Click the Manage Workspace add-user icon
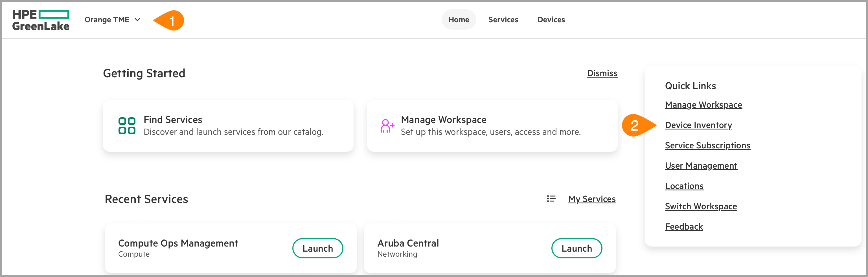The image size is (868, 277). pyautogui.click(x=387, y=126)
